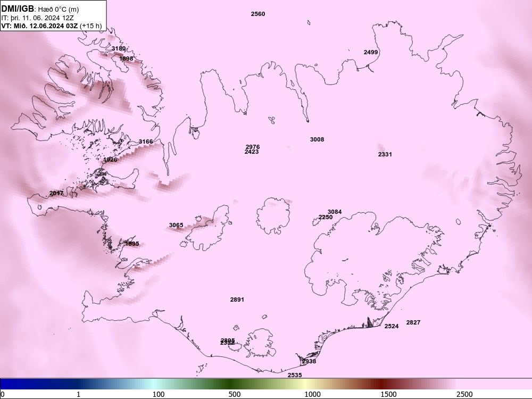Click the 3180 height value in the Westfjords
Viewport: 532px width, 399px height.
click(x=119, y=48)
